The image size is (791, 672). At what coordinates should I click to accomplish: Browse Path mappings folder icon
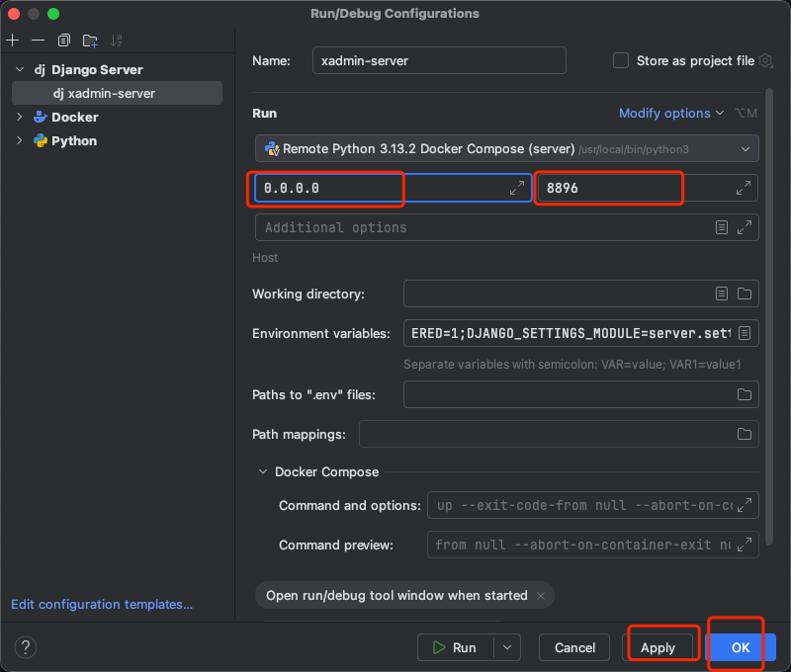pos(745,434)
